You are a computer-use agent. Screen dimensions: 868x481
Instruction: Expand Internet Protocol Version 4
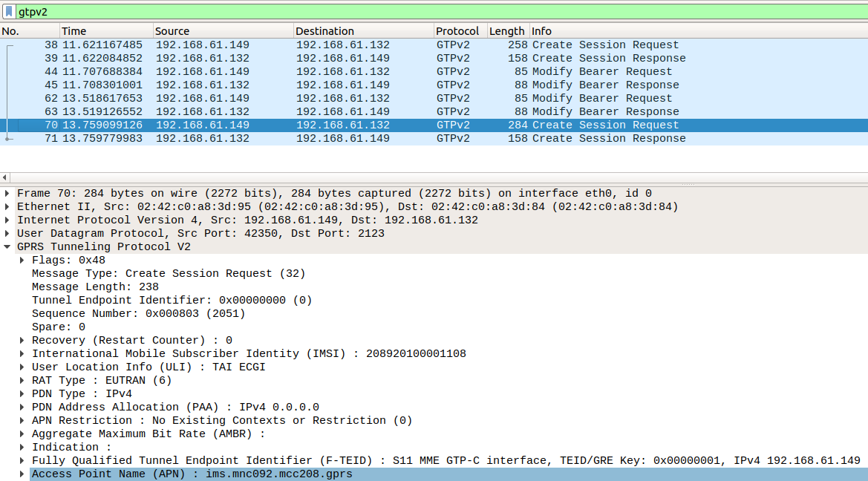(x=7, y=220)
